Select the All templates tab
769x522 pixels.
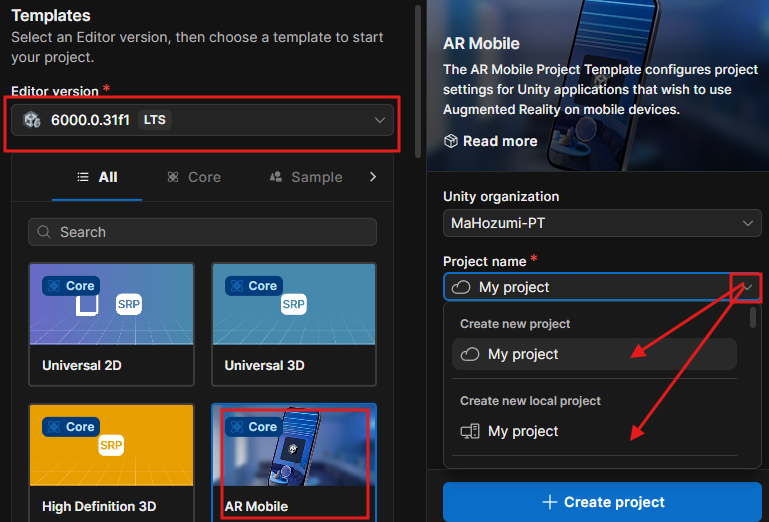97,177
